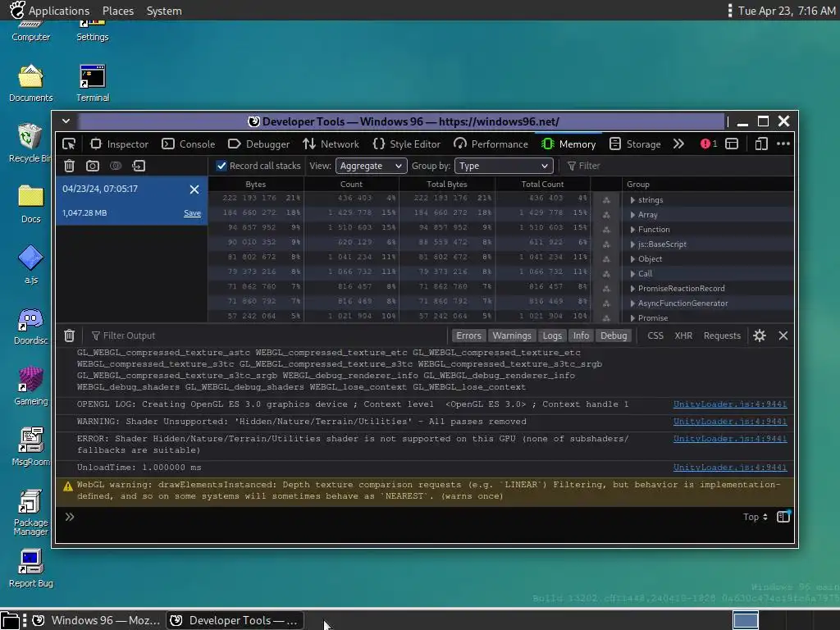Screen dimensions: 840x630
Task: Open the View Aggregate dropdown
Action: (x=372, y=166)
